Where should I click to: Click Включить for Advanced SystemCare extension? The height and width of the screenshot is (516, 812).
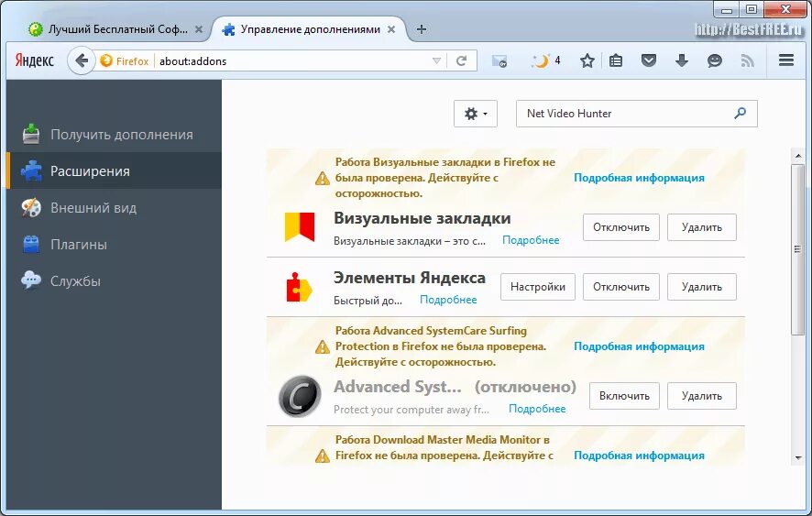coord(624,396)
